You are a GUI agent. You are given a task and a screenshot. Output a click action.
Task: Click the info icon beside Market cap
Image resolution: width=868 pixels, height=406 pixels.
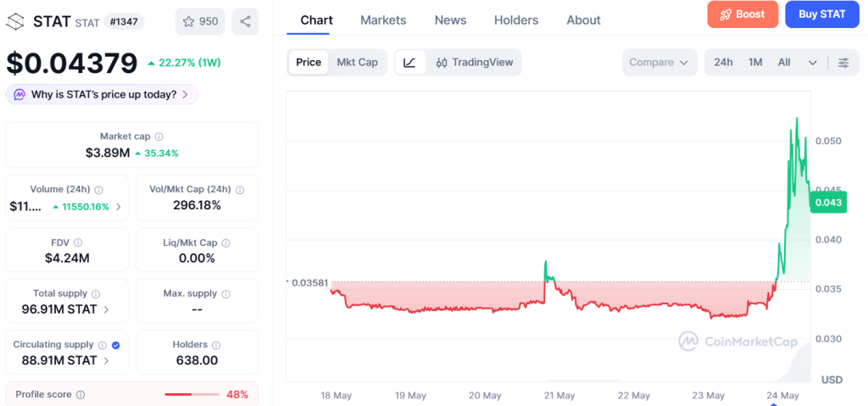(x=159, y=136)
